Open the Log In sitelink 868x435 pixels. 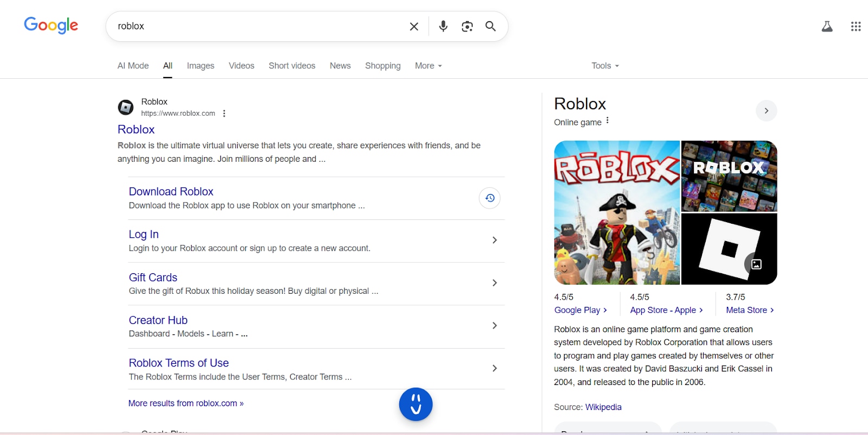pyautogui.click(x=144, y=234)
